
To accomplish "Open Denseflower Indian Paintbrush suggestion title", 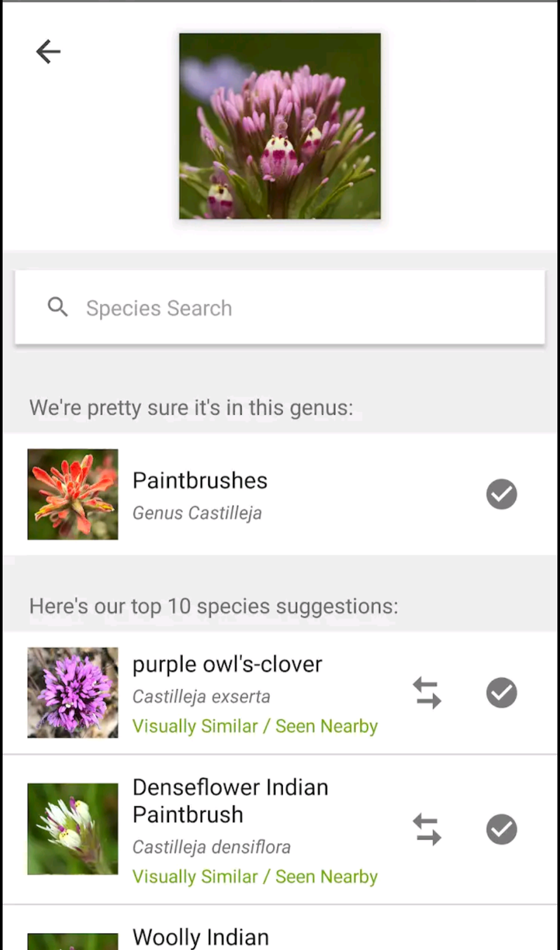I will 230,801.
